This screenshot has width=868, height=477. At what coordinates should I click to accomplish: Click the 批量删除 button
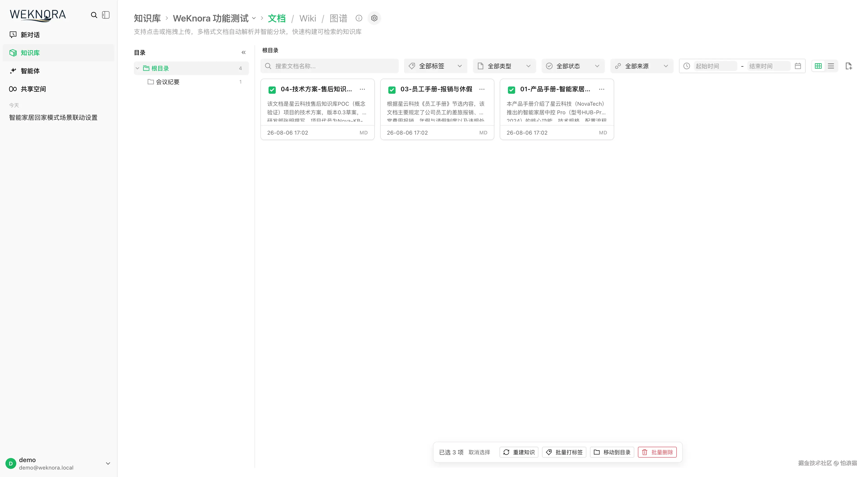coord(657,452)
